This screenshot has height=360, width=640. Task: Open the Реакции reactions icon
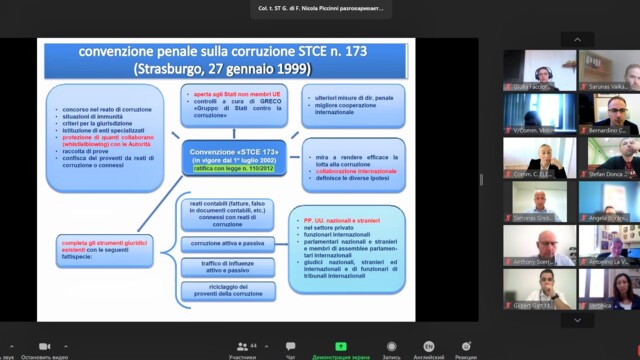coord(466,346)
